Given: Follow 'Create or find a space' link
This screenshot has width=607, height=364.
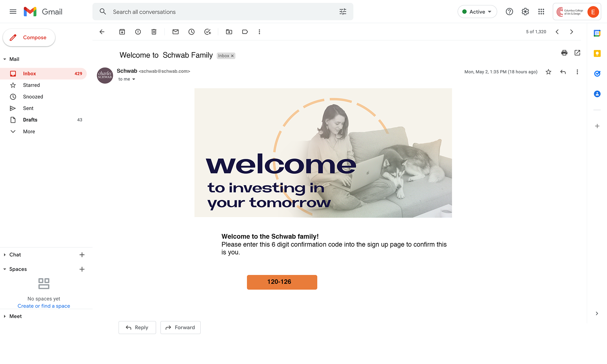Looking at the screenshot, I should (x=44, y=306).
